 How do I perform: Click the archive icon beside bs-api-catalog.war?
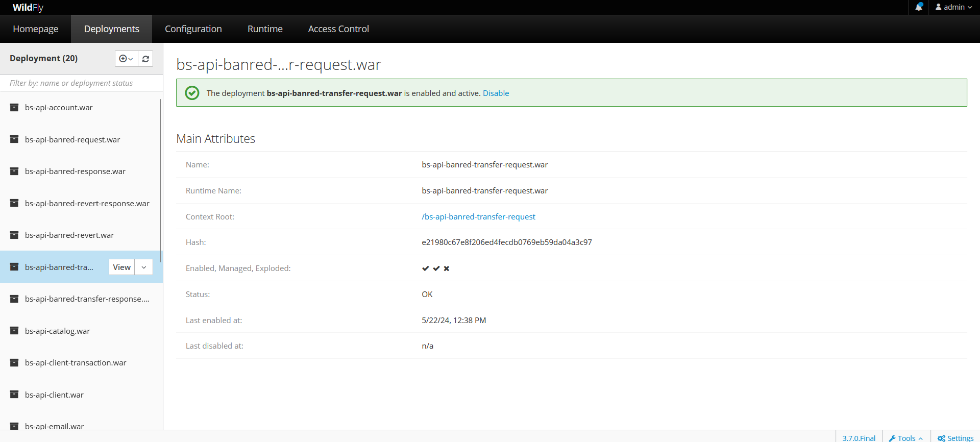coord(14,331)
